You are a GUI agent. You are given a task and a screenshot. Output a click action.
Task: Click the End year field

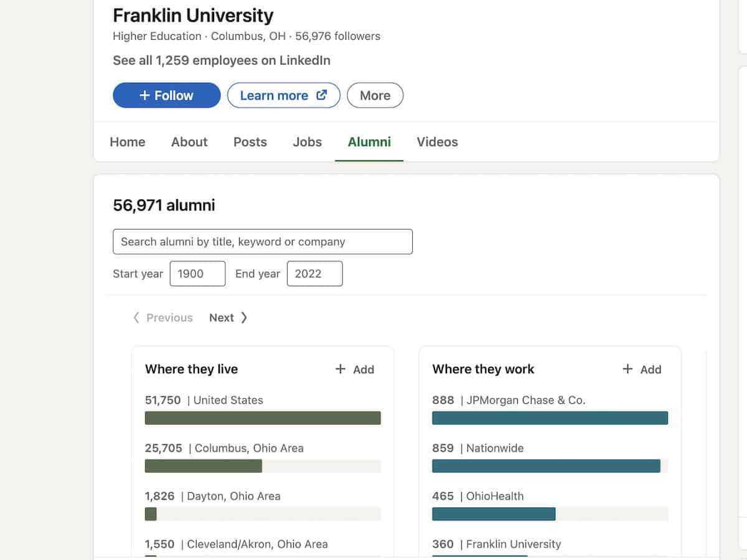[314, 274]
